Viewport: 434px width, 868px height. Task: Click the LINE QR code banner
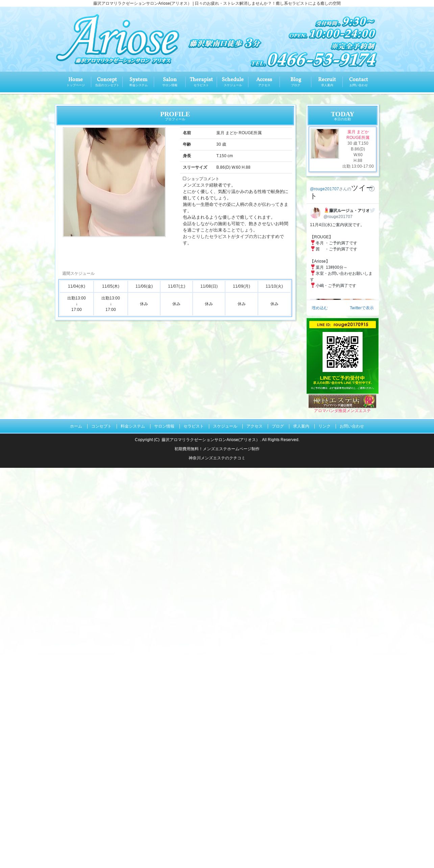pyautogui.click(x=342, y=356)
